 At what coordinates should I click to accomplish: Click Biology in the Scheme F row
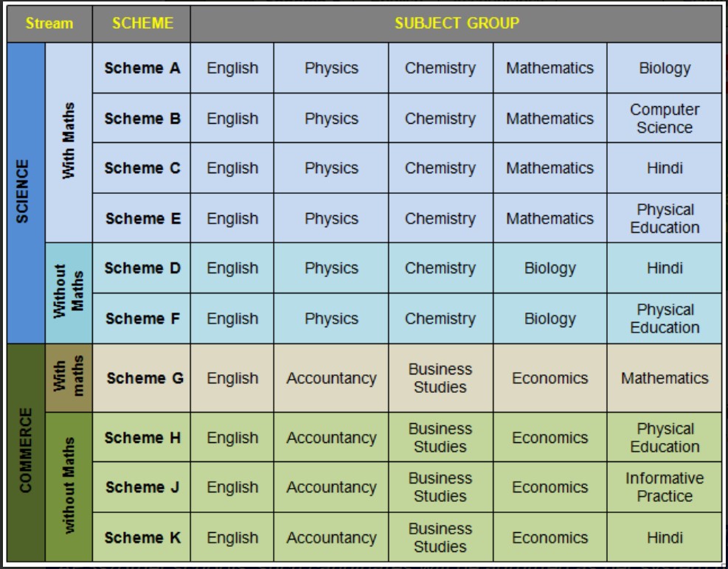click(550, 318)
